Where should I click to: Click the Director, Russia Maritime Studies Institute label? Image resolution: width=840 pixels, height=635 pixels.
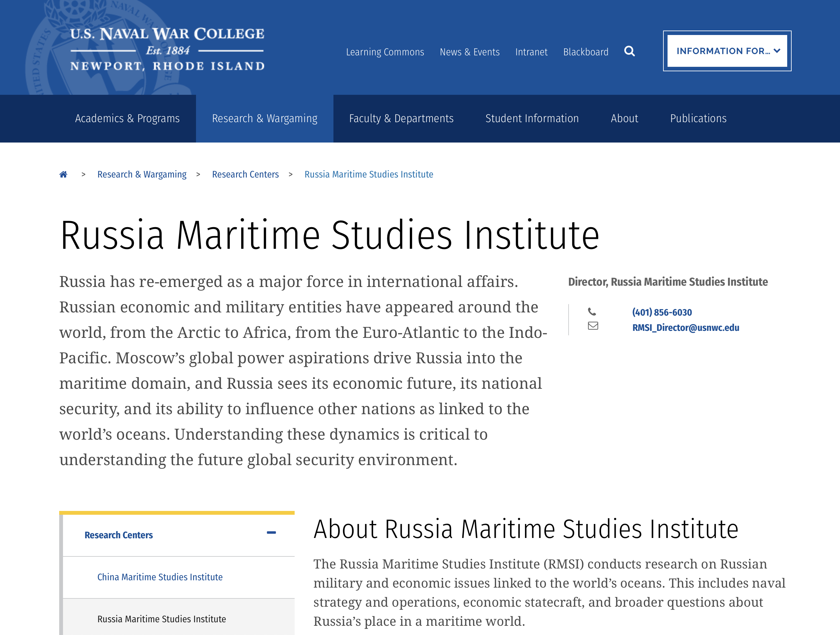pos(668,282)
